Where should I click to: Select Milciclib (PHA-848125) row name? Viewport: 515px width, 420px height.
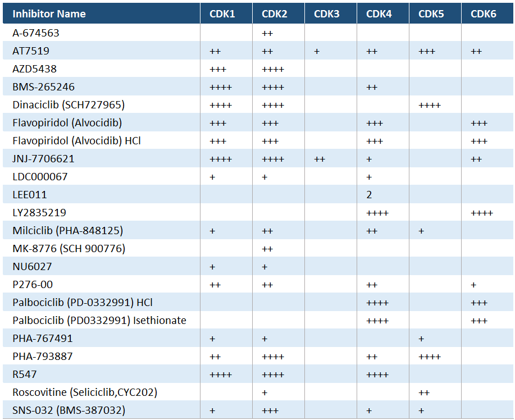[x=67, y=231]
